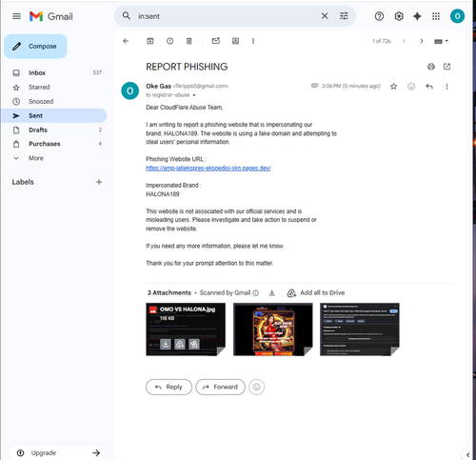This screenshot has height=460, width=476.
Task: Download all attachments
Action: (x=272, y=293)
